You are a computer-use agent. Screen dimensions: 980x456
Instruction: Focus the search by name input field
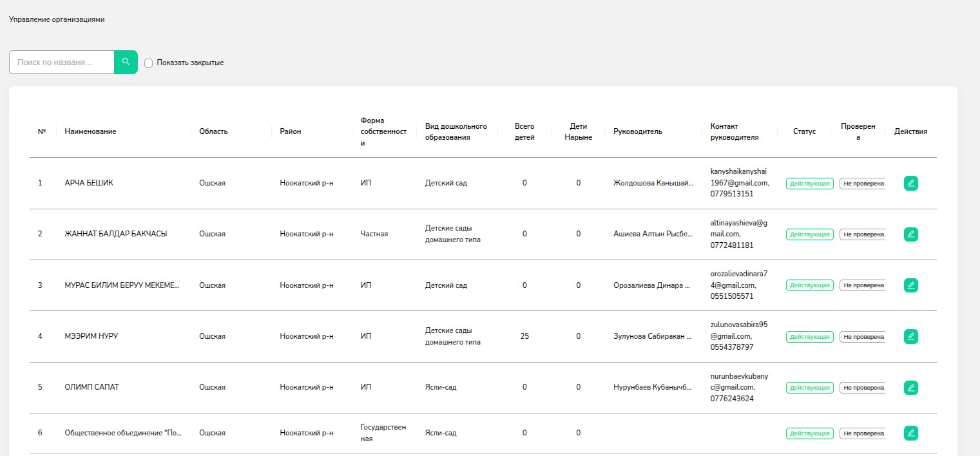point(62,62)
